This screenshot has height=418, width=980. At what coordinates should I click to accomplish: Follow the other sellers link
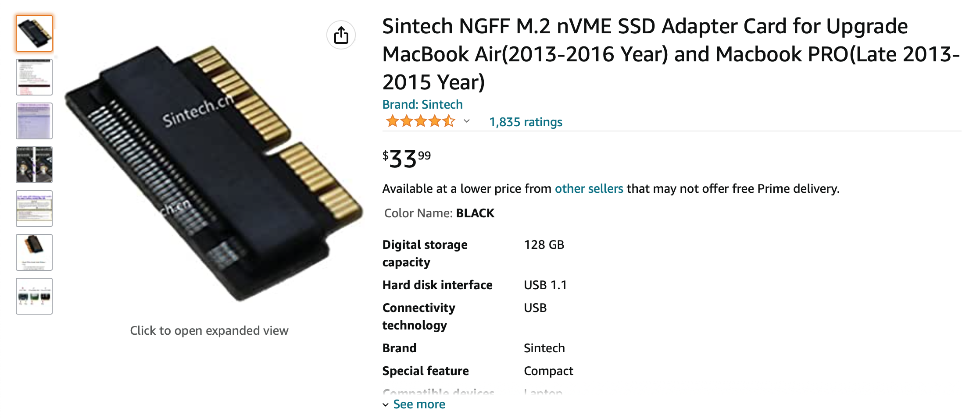click(x=589, y=188)
